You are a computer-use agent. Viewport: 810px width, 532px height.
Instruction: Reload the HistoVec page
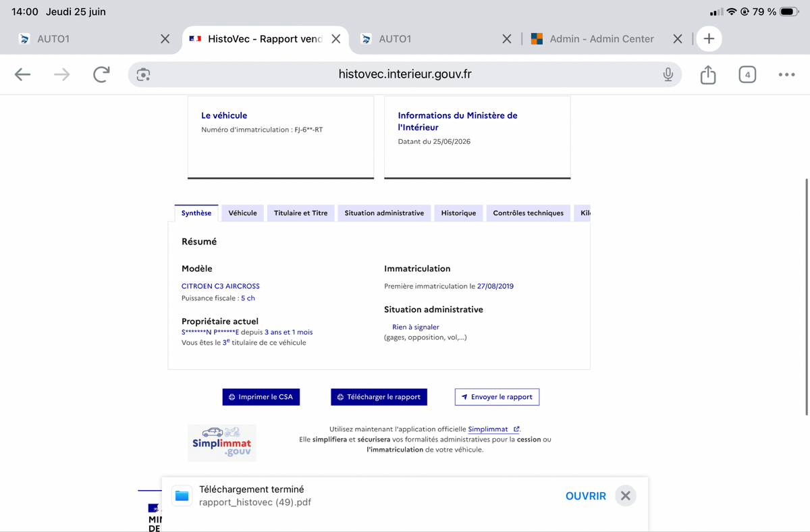101,74
